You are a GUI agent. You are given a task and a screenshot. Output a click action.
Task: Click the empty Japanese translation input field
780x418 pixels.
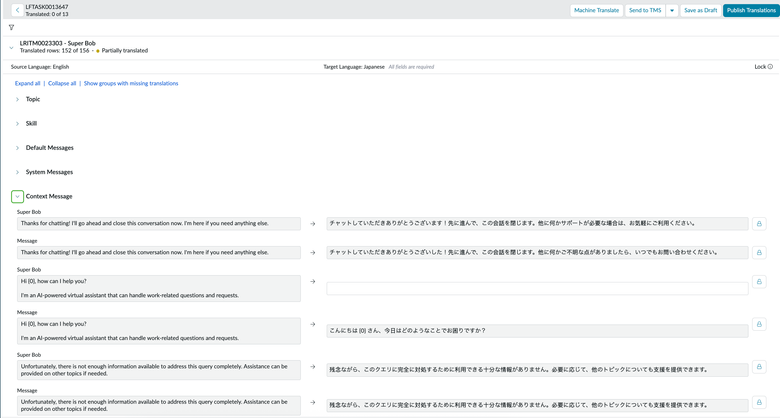(x=537, y=288)
